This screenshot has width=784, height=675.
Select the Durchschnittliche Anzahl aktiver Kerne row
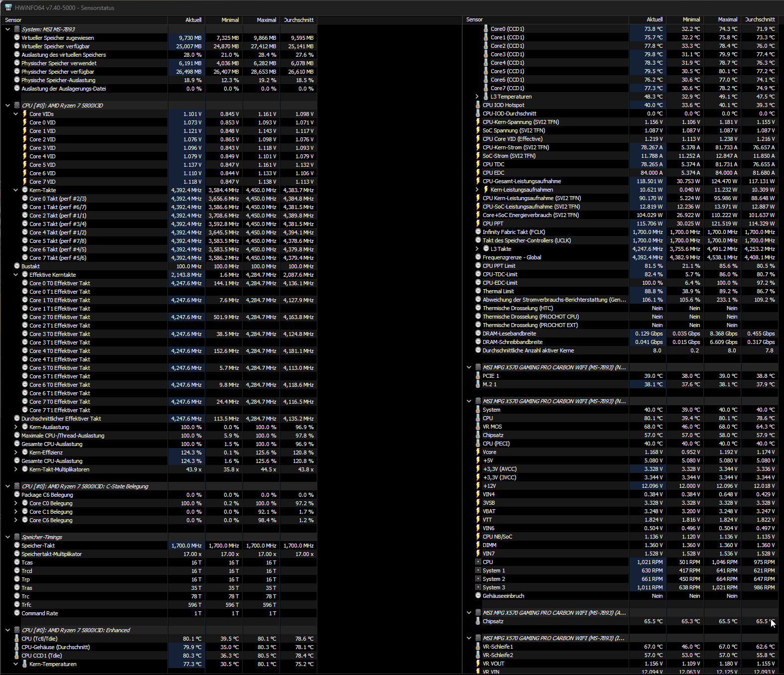(x=620, y=350)
